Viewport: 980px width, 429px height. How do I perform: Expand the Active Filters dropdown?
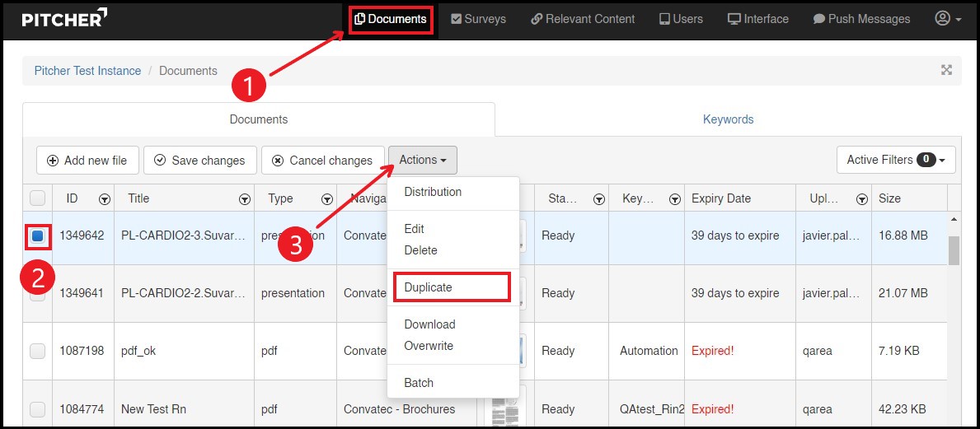(895, 160)
